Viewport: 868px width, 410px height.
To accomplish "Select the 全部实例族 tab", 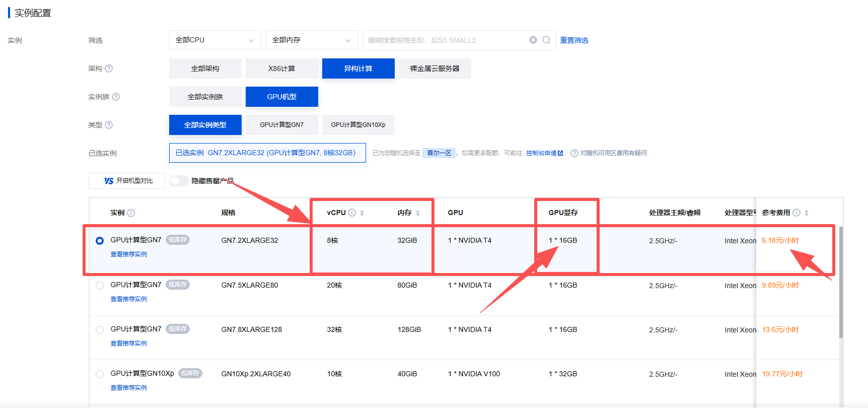I will [205, 97].
